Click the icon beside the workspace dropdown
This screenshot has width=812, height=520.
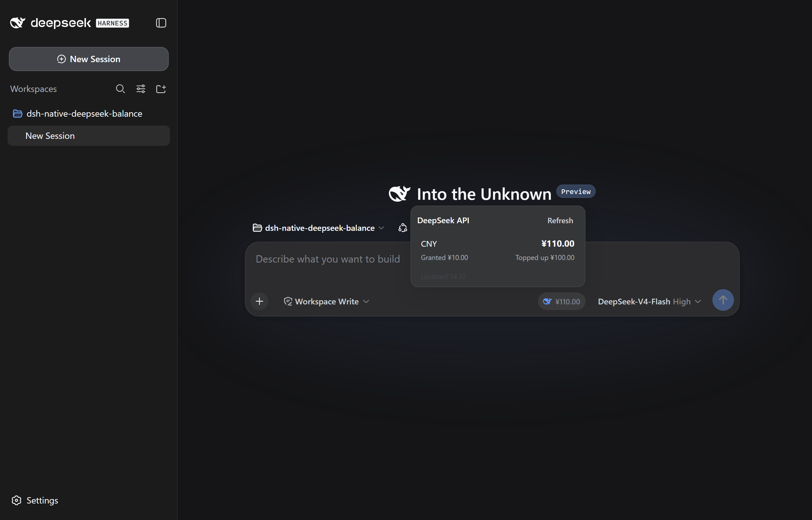[403, 228]
